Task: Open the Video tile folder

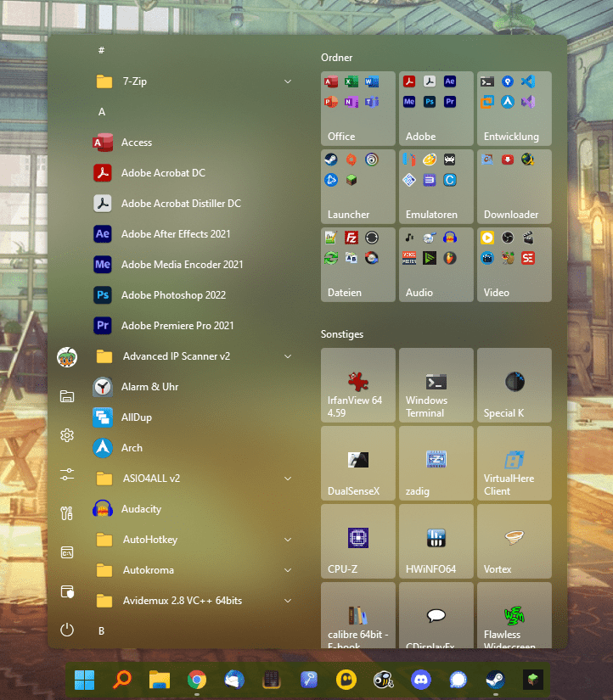Action: (x=515, y=265)
